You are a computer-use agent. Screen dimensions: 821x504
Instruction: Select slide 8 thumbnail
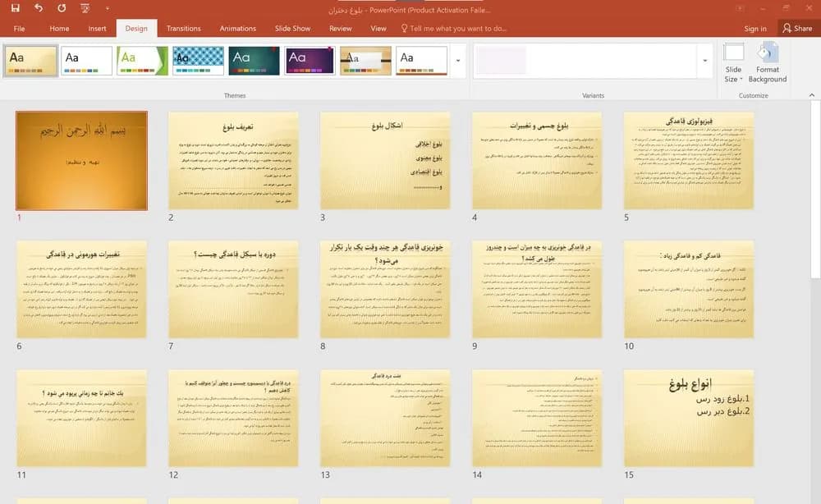coord(385,290)
